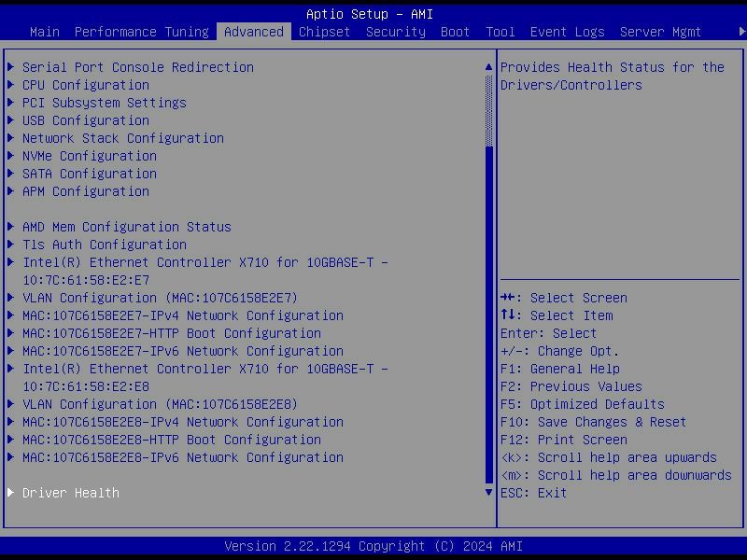Click the arrow before Driver Health

[x=11, y=493]
